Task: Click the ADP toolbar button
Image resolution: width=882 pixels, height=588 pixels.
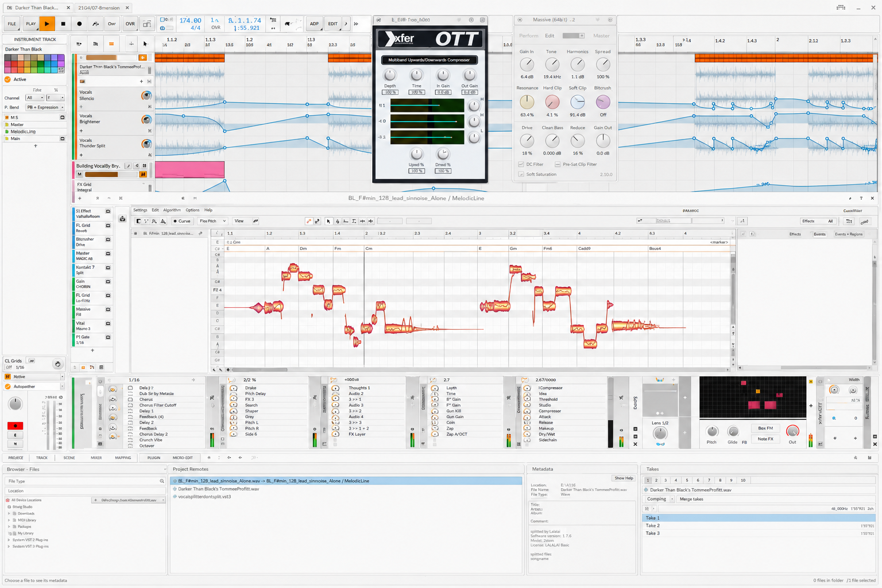Action: [x=314, y=24]
